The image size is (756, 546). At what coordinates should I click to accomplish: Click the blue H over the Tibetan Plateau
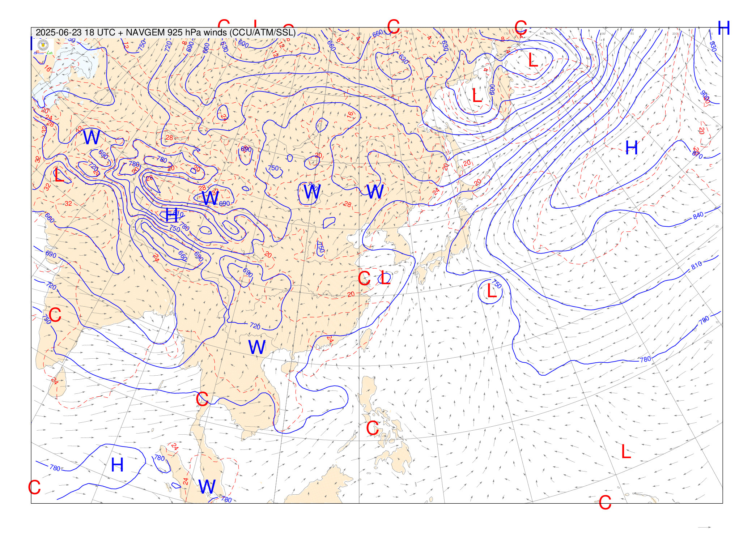[171, 216]
